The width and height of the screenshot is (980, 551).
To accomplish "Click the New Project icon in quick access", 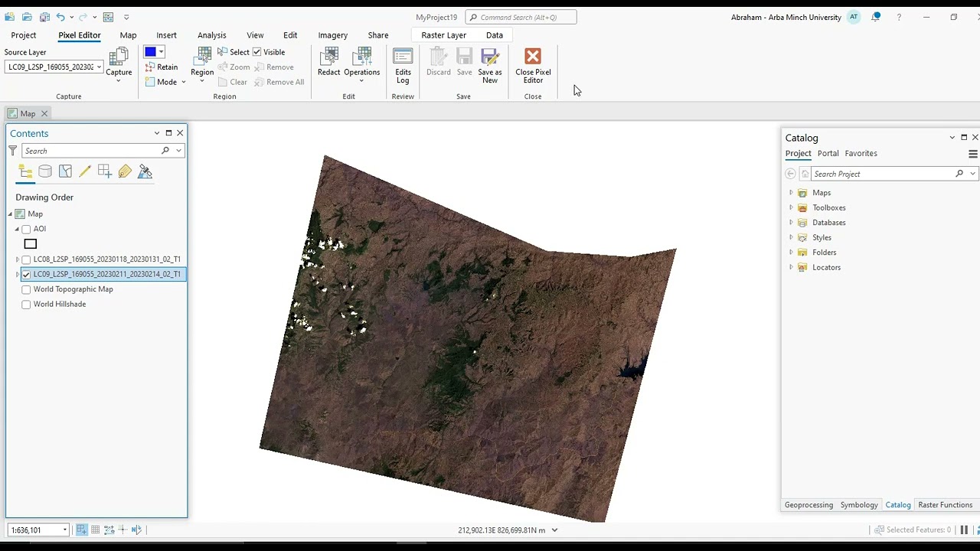I will click(9, 17).
